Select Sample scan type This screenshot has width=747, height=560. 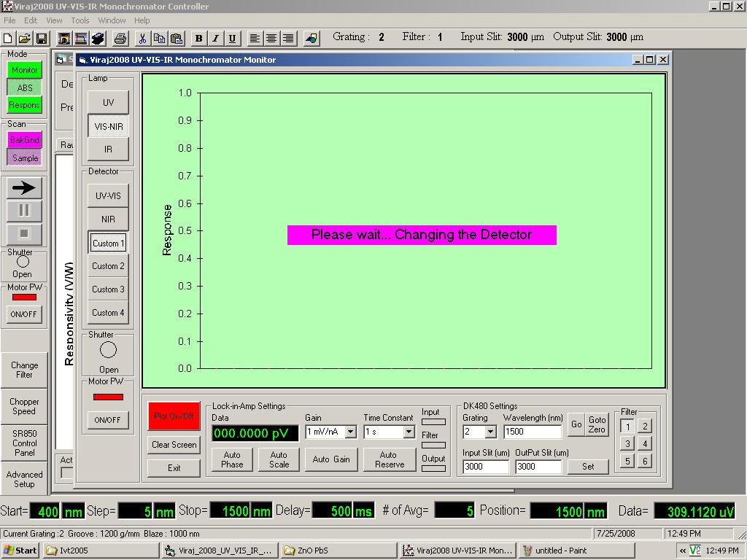pos(24,157)
